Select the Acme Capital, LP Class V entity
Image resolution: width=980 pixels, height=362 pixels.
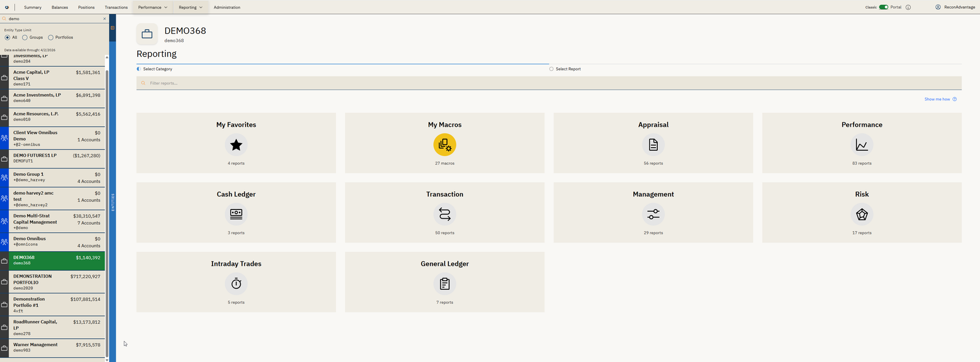tap(53, 78)
